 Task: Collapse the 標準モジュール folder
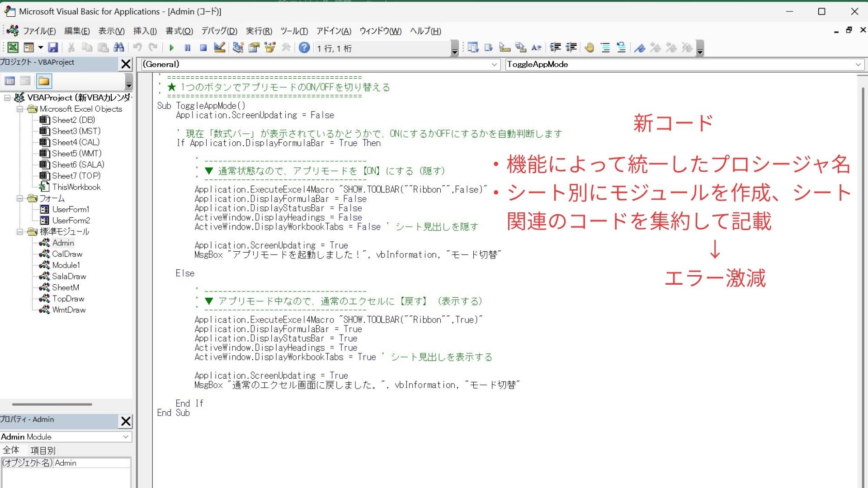point(20,232)
